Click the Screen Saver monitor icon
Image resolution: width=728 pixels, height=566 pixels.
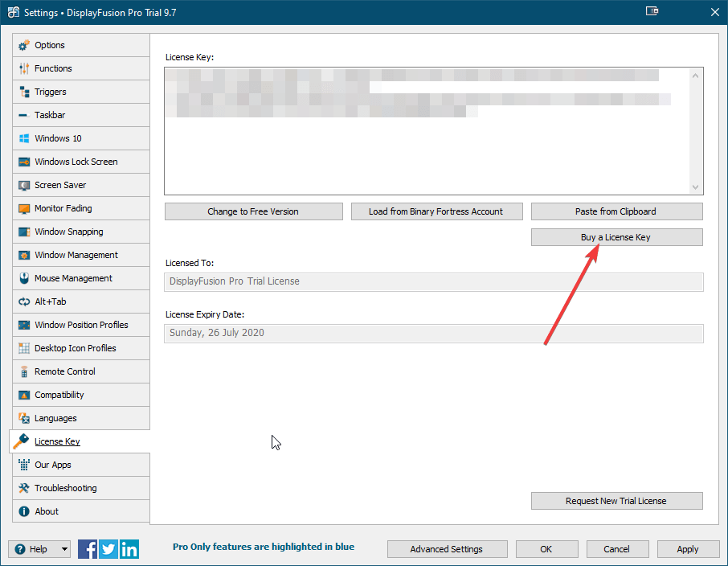click(24, 185)
